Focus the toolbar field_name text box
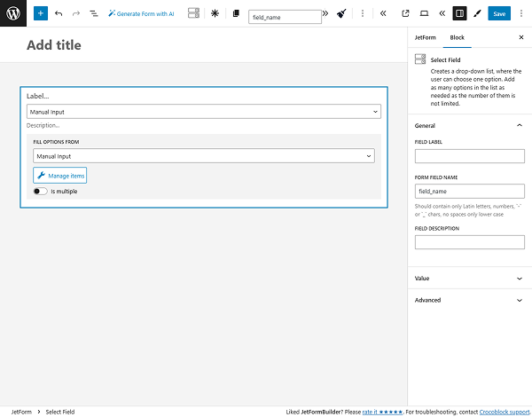This screenshot has height=417, width=532. [x=285, y=17]
